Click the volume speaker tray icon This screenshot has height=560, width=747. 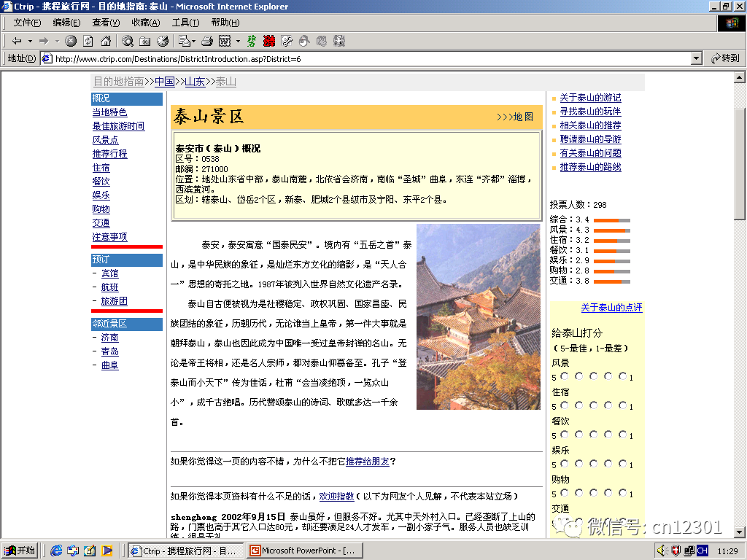[662, 551]
